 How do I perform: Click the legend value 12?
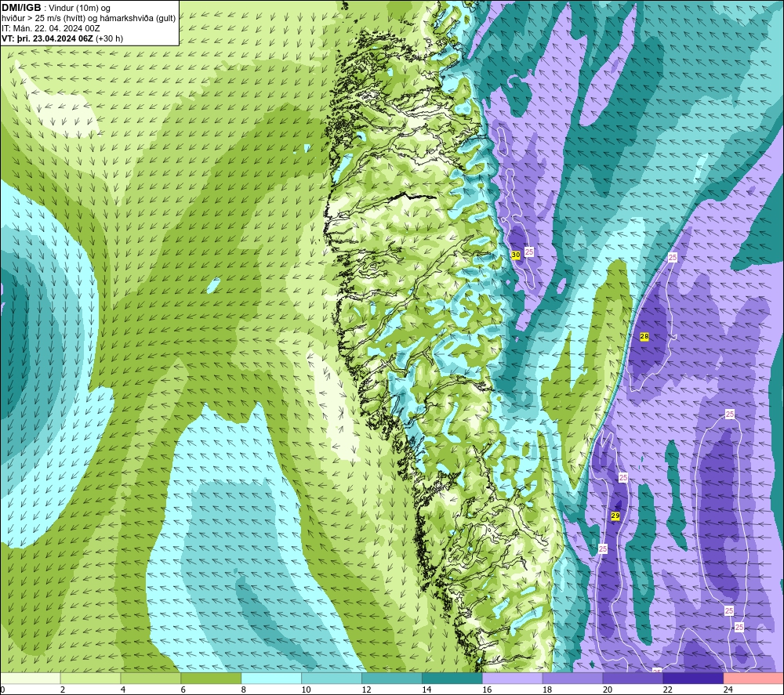coord(366,690)
